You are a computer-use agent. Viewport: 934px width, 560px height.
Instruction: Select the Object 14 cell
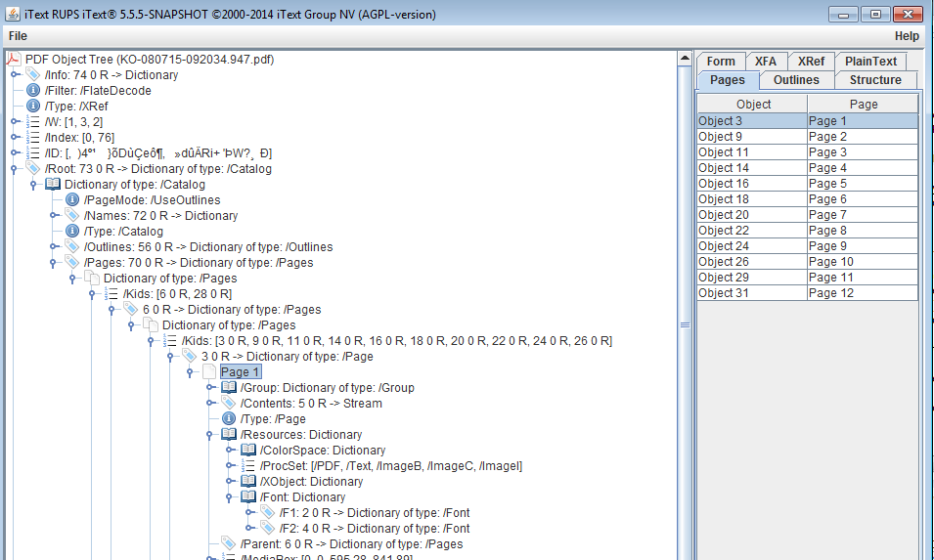[752, 168]
